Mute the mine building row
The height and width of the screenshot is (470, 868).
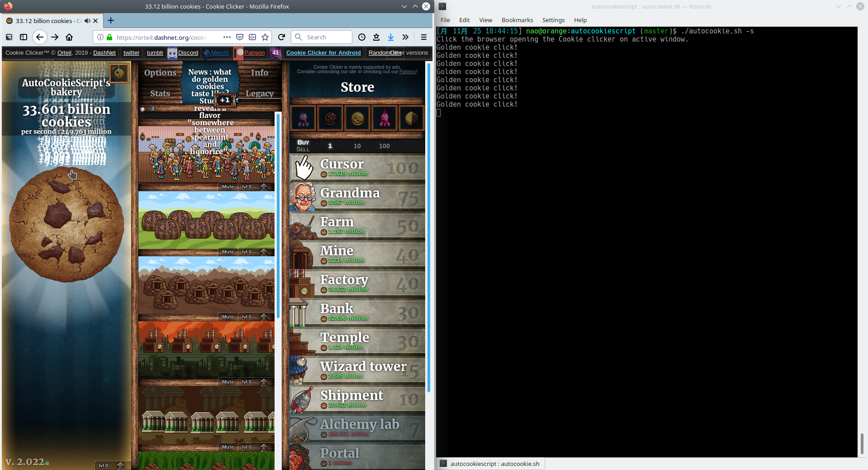[228, 317]
